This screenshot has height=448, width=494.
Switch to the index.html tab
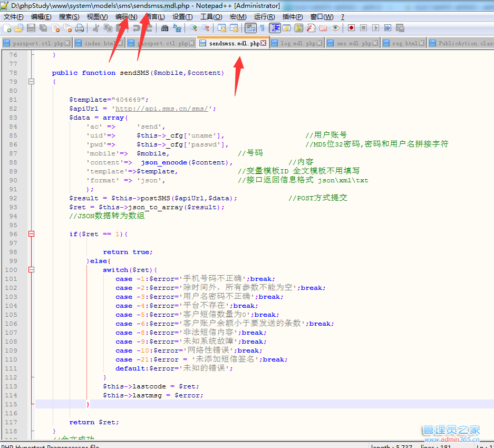click(x=99, y=43)
